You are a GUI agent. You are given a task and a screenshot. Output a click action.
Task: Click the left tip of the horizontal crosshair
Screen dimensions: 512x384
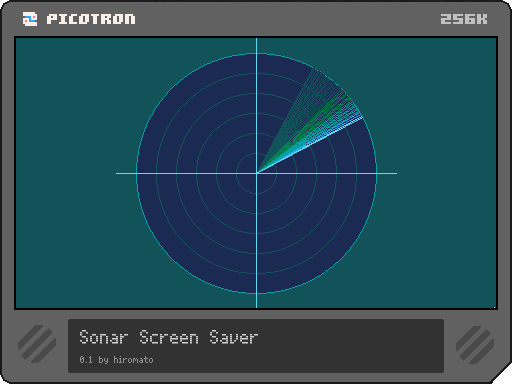pos(117,173)
